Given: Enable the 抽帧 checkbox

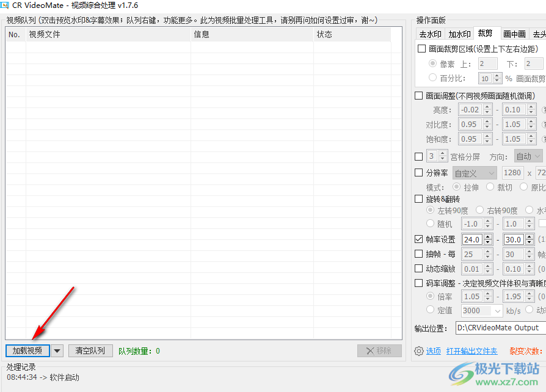Looking at the screenshot, I should tap(419, 254).
